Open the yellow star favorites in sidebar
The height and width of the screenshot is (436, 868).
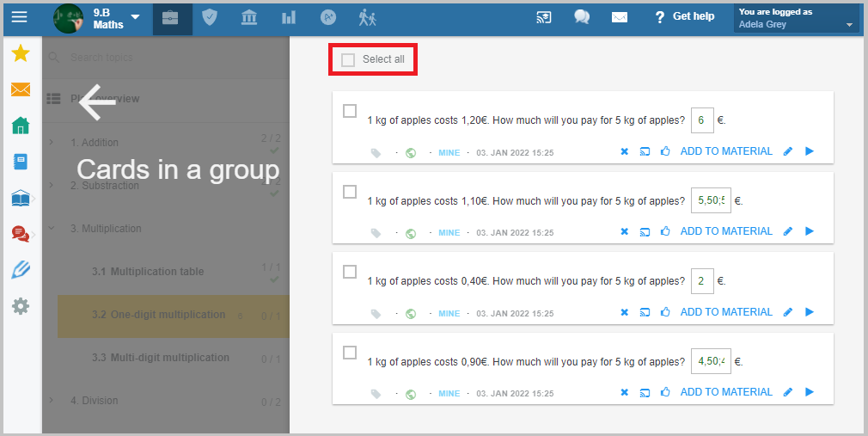[x=21, y=53]
